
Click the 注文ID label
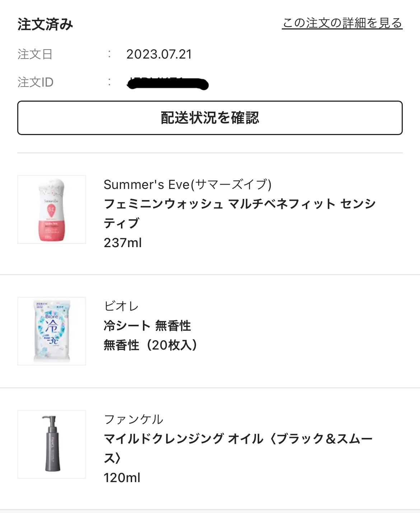click(x=36, y=82)
